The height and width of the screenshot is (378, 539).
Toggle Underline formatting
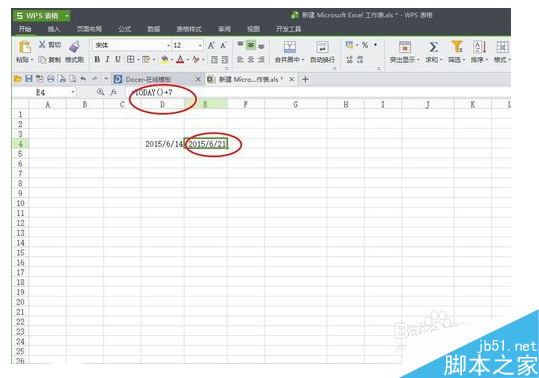[118, 59]
